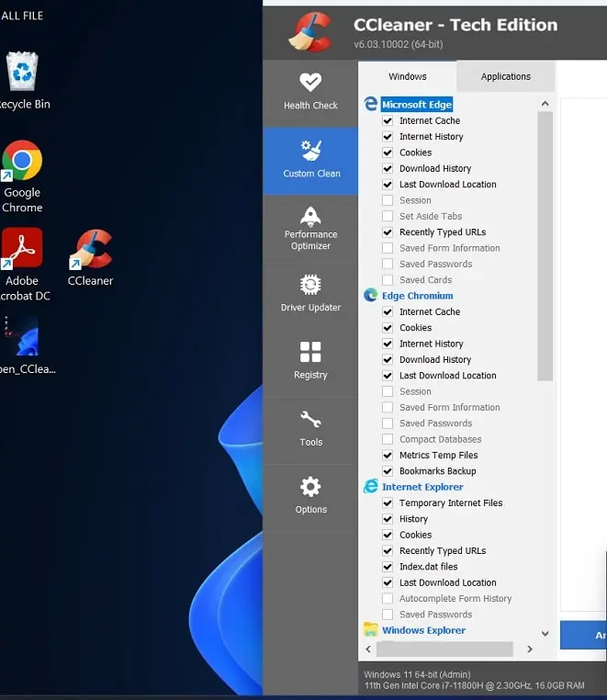The image size is (607, 700).
Task: Uncheck Internet Explorer Index.dat files
Action: point(388,567)
